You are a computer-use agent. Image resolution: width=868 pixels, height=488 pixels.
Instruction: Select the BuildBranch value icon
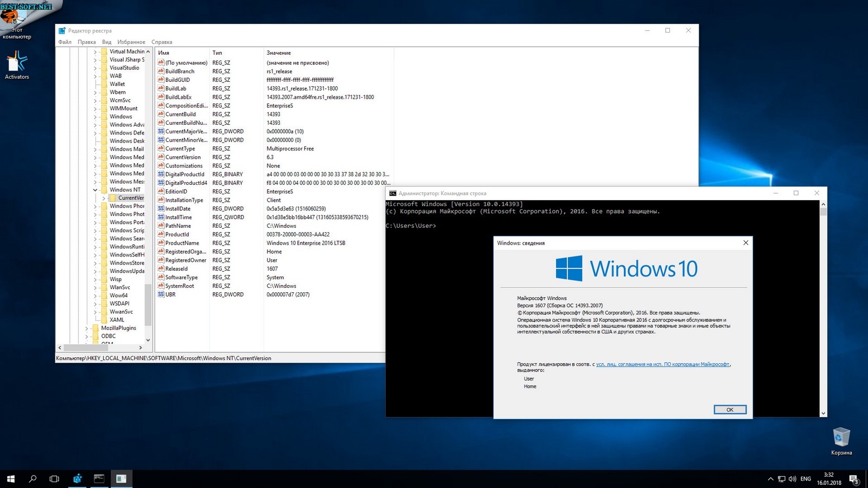(161, 71)
